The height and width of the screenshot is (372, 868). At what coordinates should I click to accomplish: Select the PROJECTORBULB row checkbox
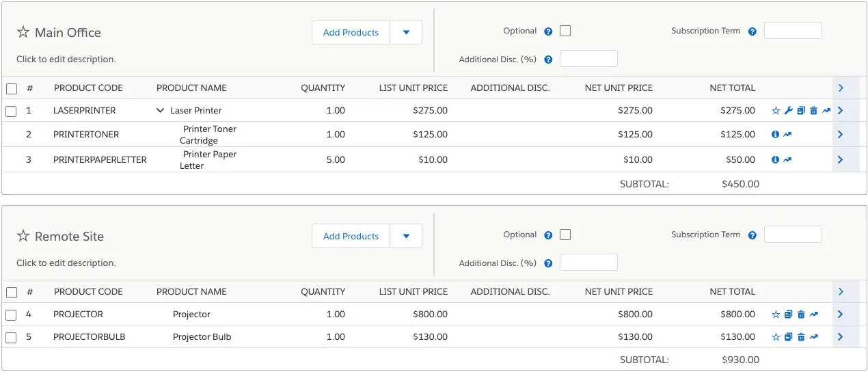tap(12, 337)
